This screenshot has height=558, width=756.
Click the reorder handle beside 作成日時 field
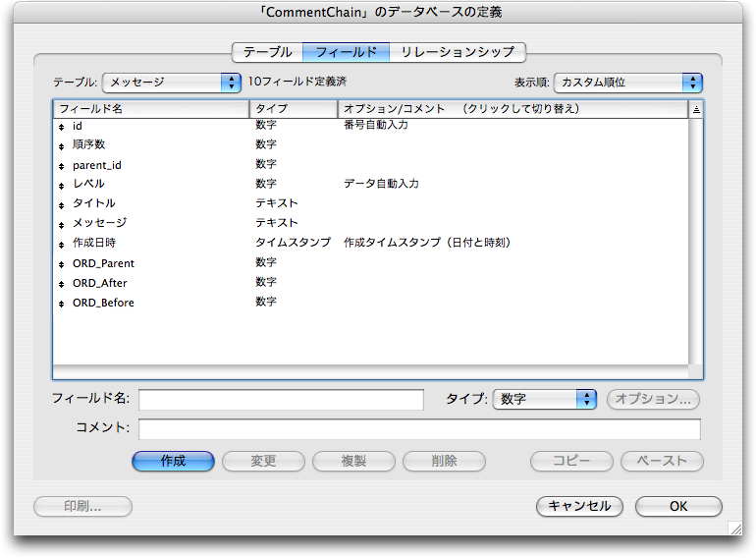(x=61, y=244)
